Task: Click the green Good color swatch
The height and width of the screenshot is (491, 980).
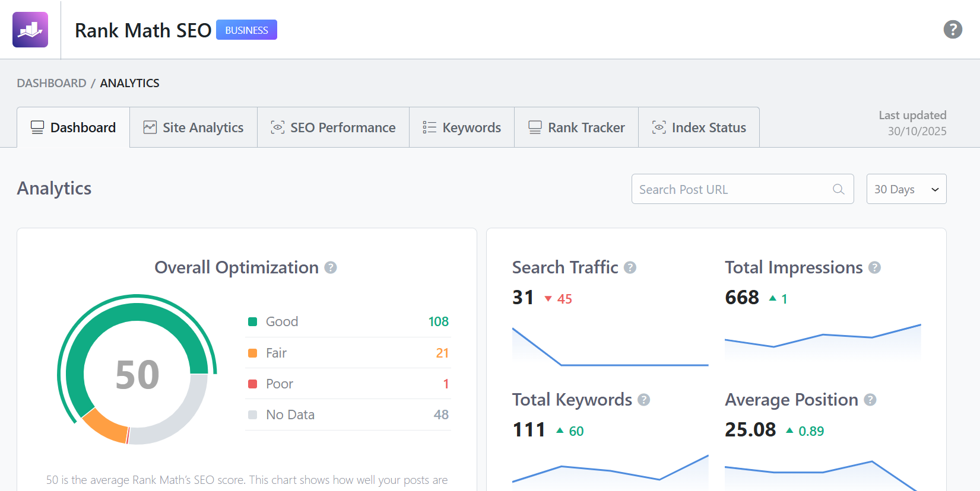Action: 252,322
